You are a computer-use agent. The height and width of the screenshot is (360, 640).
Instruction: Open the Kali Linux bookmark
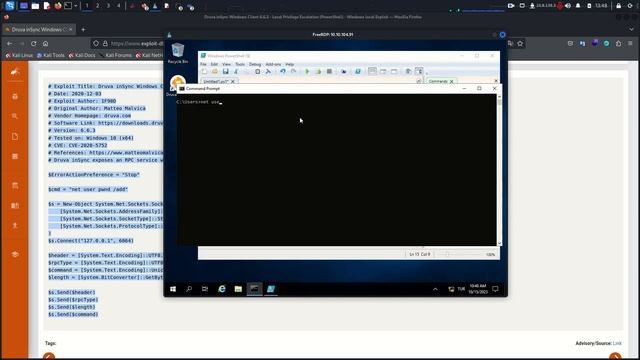click(x=19, y=55)
